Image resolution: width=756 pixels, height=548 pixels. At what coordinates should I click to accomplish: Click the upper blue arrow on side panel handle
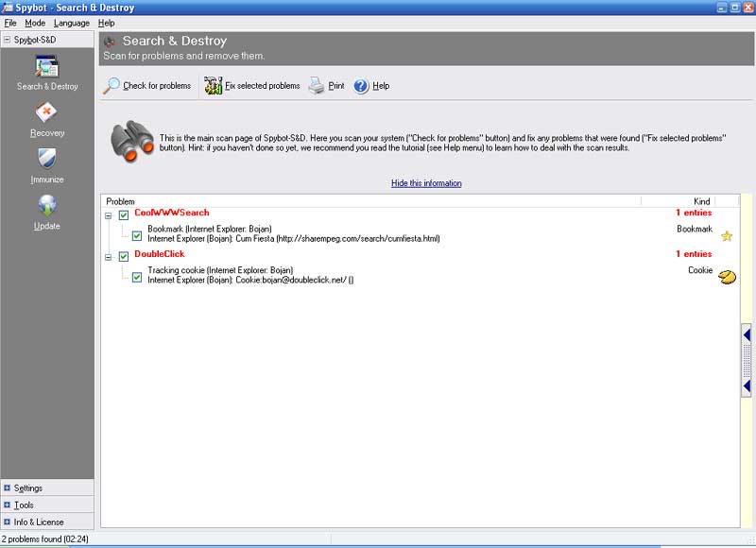pyautogui.click(x=747, y=334)
